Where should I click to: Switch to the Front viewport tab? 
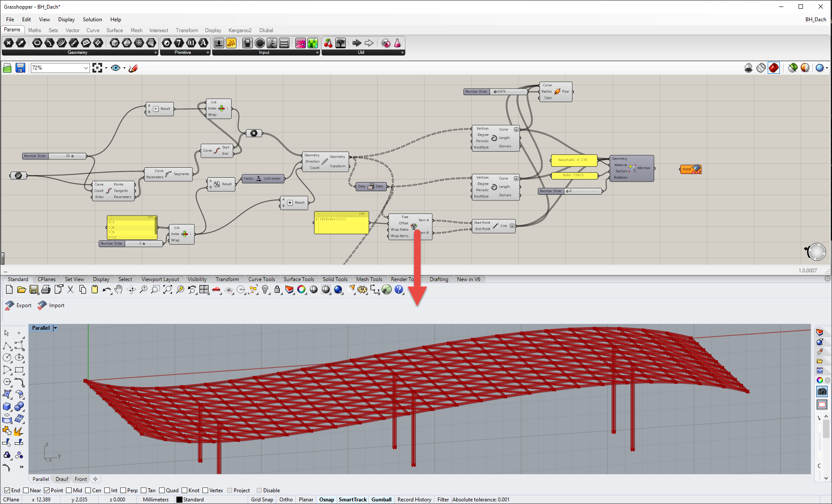point(80,479)
